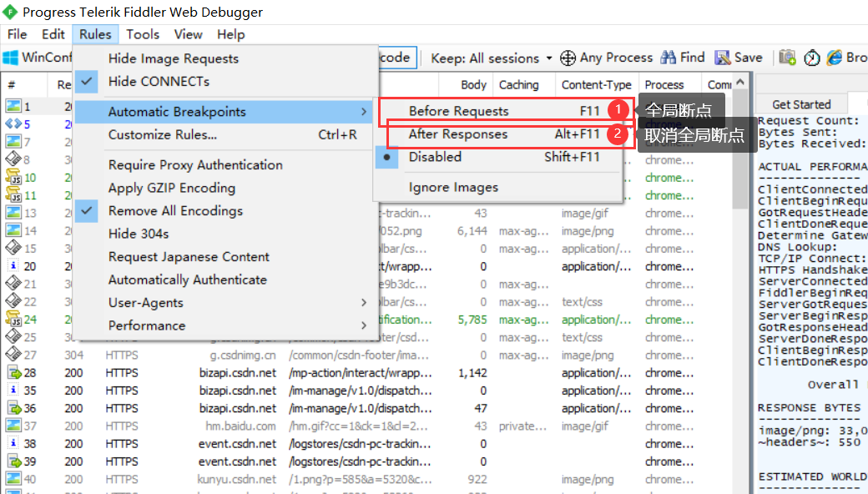Open the File menu
The height and width of the screenshot is (494, 868).
coord(18,34)
